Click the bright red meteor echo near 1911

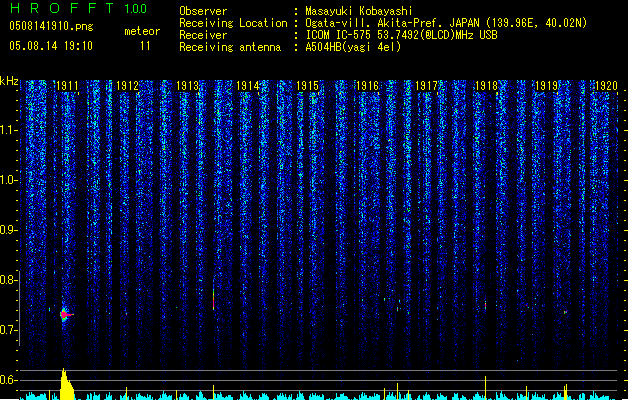(65, 315)
